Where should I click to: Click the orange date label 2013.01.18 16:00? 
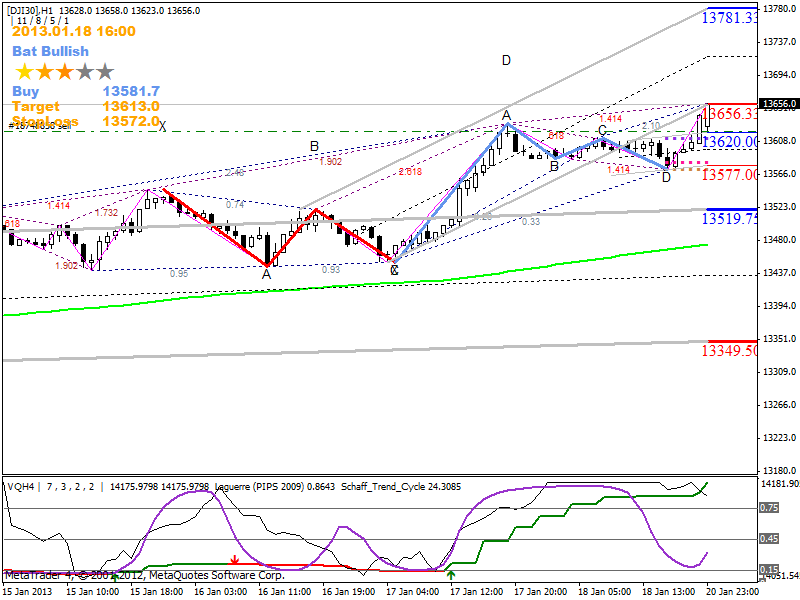tap(74, 31)
